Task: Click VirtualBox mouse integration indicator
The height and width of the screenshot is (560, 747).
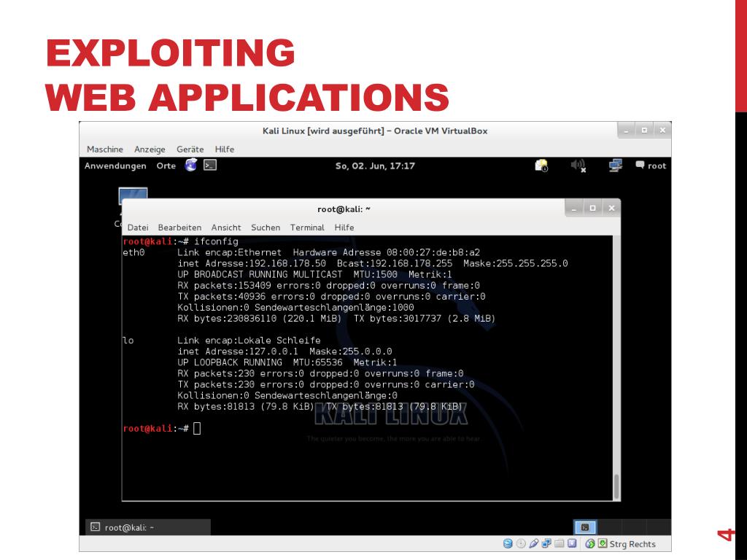Action: (x=589, y=543)
